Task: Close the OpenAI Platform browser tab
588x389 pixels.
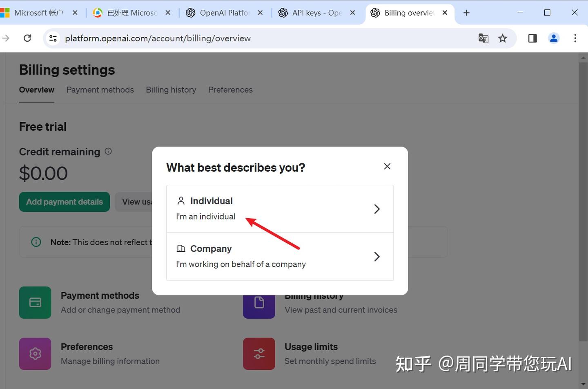Action: pyautogui.click(x=260, y=13)
